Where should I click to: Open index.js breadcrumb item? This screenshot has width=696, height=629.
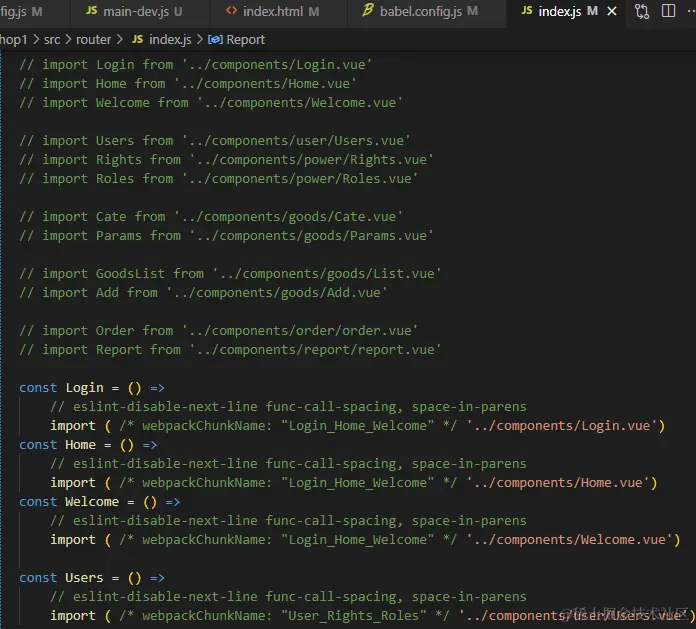[x=170, y=40]
